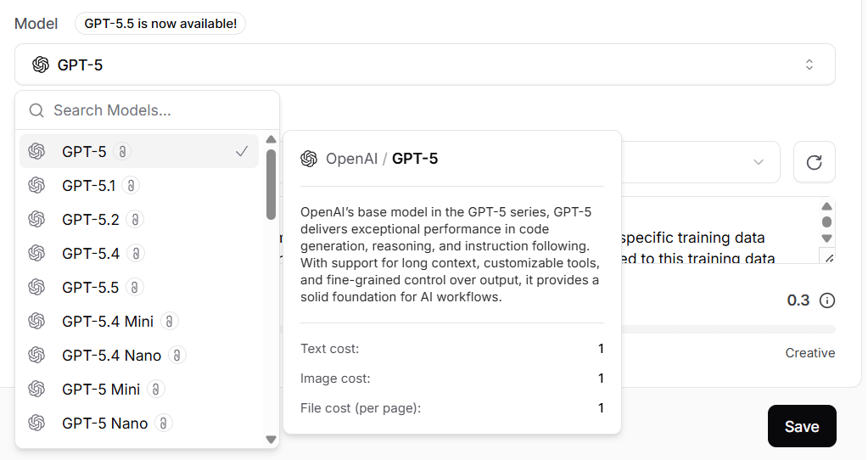Expand the dropdown chevron beside the refresh button
The height and width of the screenshot is (460, 868).
pyautogui.click(x=759, y=162)
